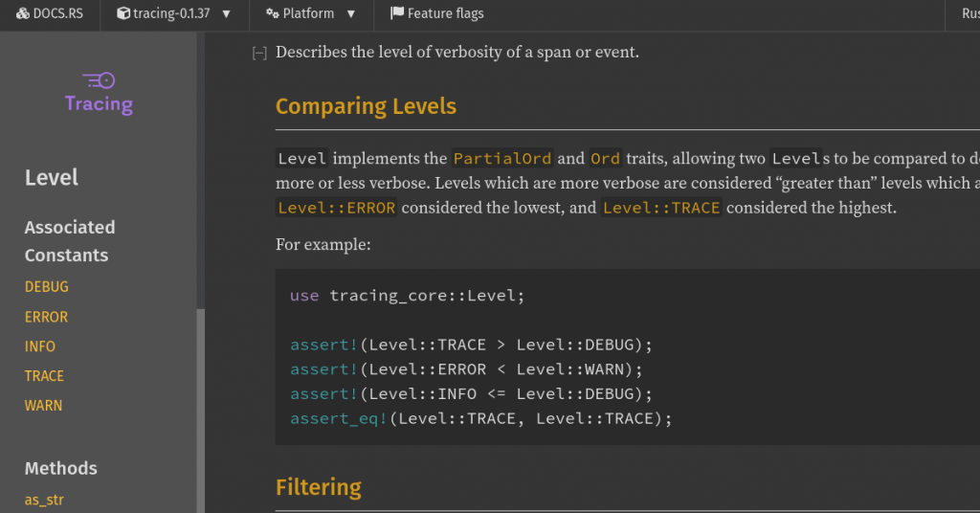Click the Methods heading in sidebar

coord(61,468)
